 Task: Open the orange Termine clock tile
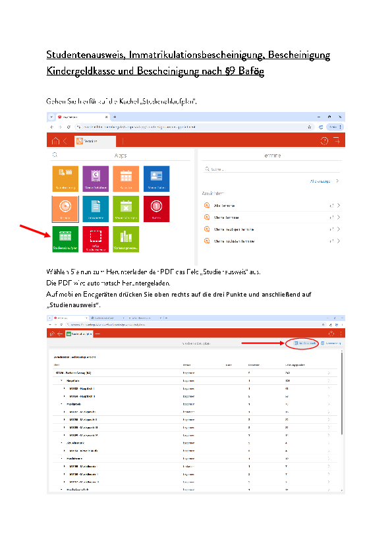pos(65,209)
